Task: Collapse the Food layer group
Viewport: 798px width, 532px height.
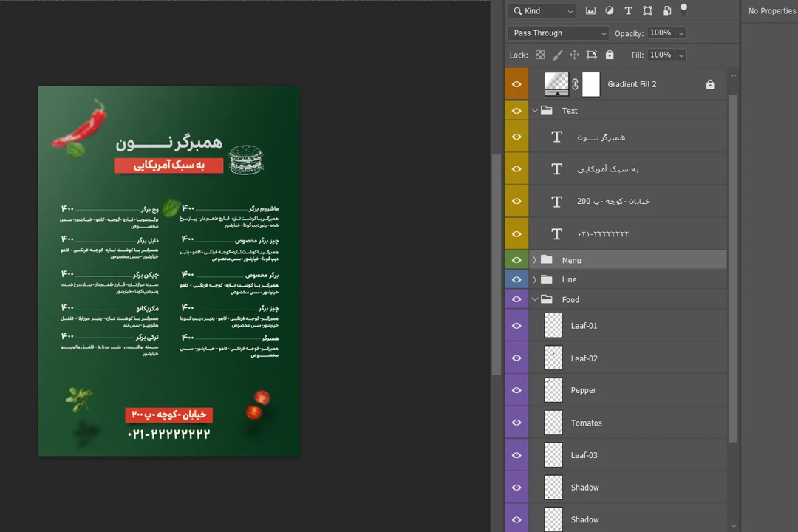Action: 534,299
